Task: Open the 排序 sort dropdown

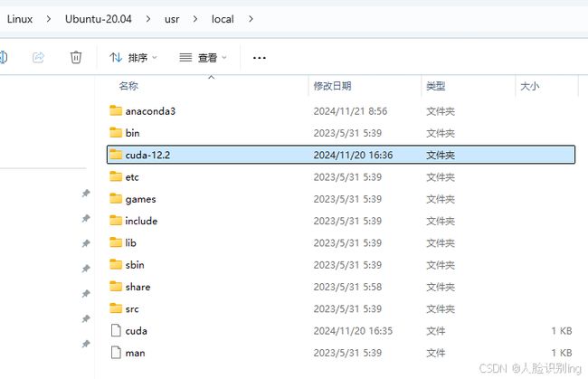Action: click(x=133, y=58)
